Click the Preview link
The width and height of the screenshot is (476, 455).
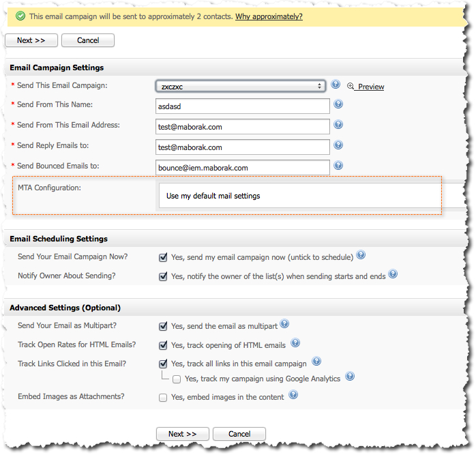(x=371, y=87)
